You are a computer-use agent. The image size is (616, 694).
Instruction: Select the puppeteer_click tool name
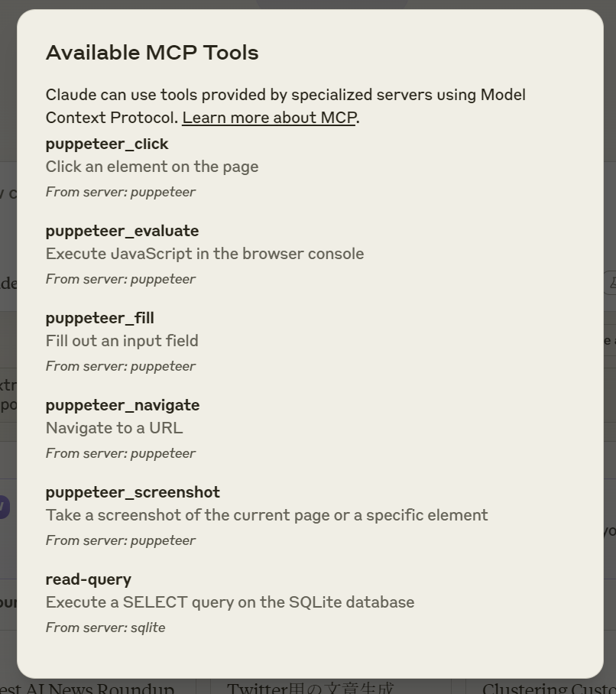[x=107, y=144]
